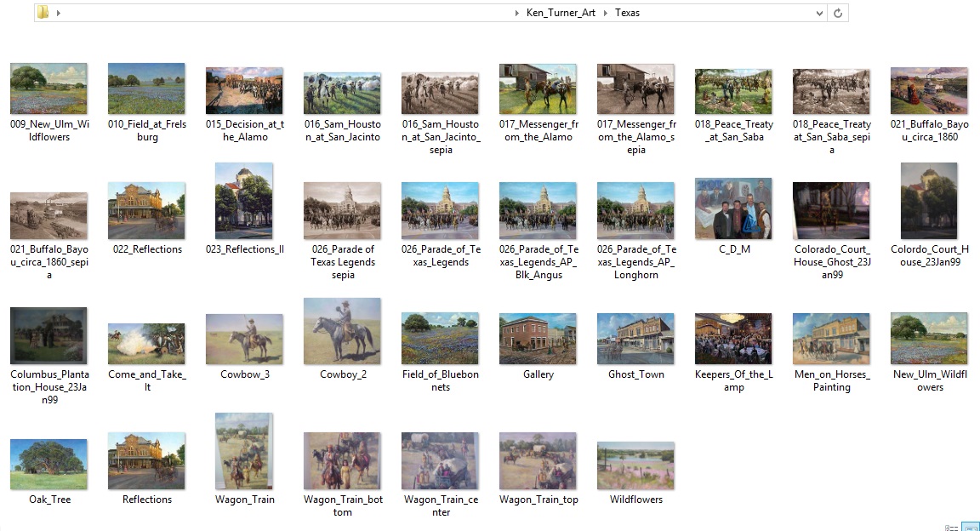Click the Men_on_Horses_Painting file name
The image size is (980, 531).
832,381
